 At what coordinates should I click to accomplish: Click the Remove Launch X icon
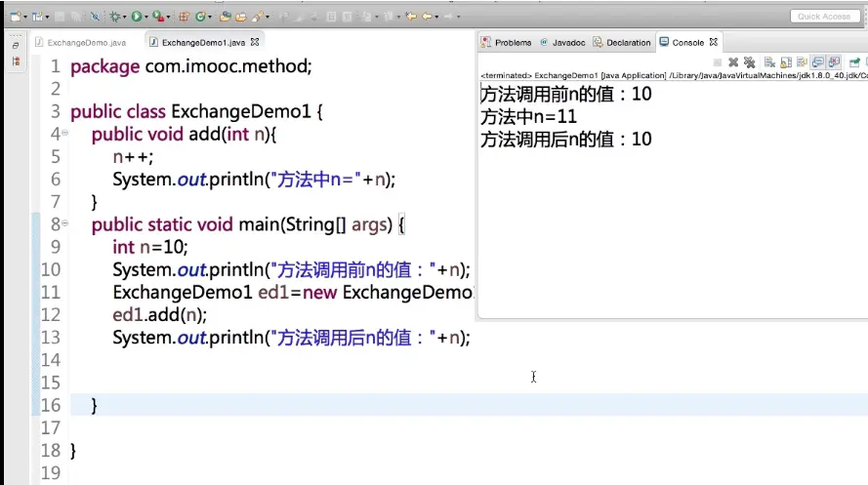(733, 62)
